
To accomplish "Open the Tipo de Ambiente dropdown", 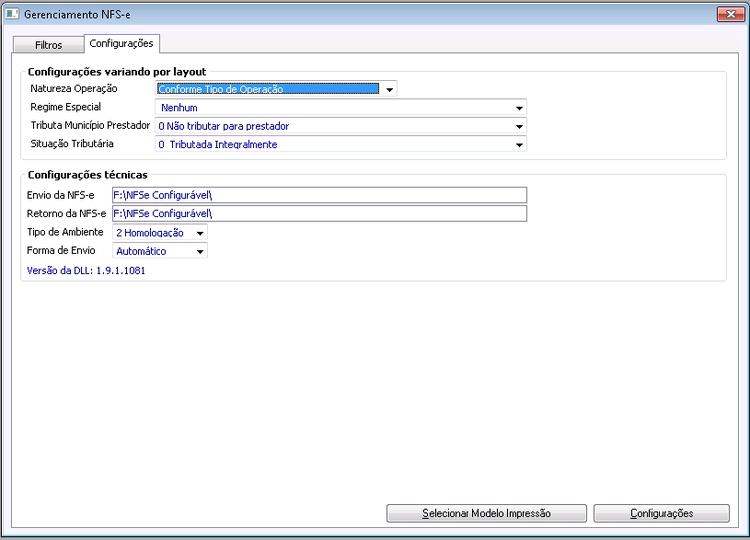I will point(200,233).
